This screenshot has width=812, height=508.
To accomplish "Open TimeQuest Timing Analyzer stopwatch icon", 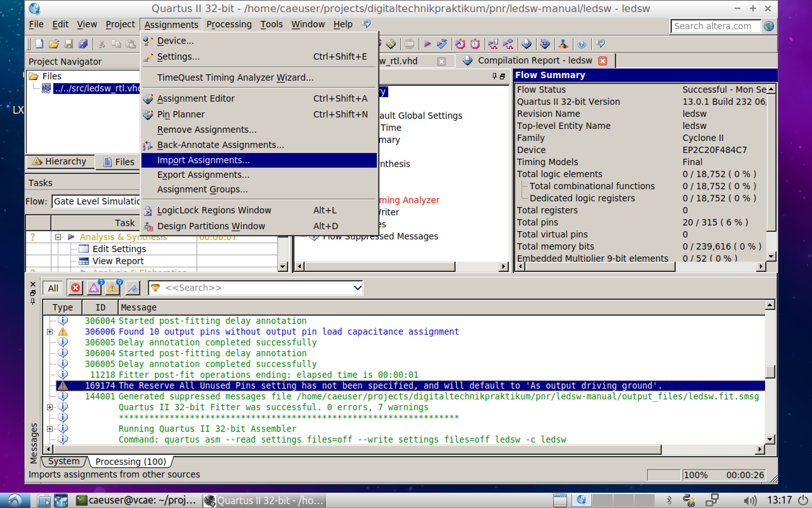I will click(x=475, y=44).
